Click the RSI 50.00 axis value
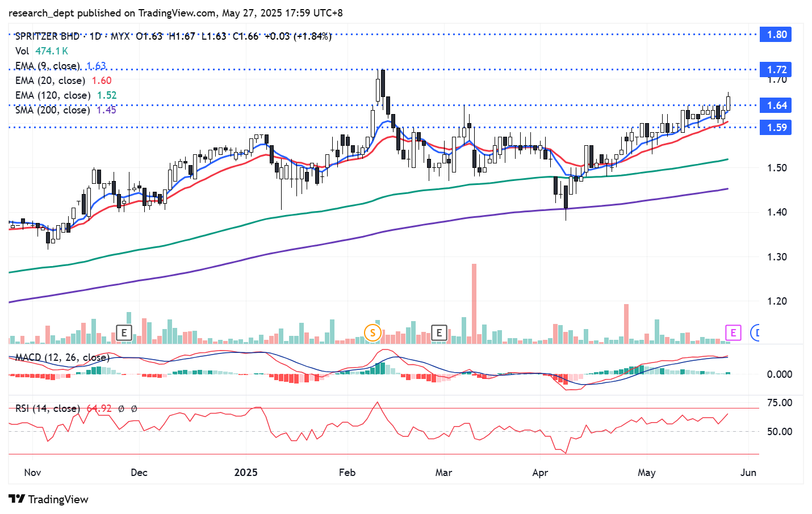Screen dimensions: 812x514 [779, 432]
